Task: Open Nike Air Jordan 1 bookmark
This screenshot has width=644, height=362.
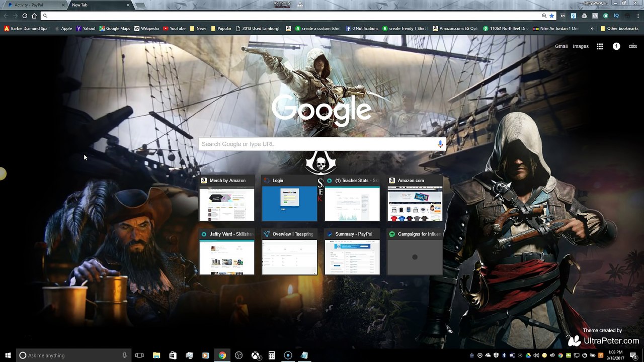Action: coord(556,28)
